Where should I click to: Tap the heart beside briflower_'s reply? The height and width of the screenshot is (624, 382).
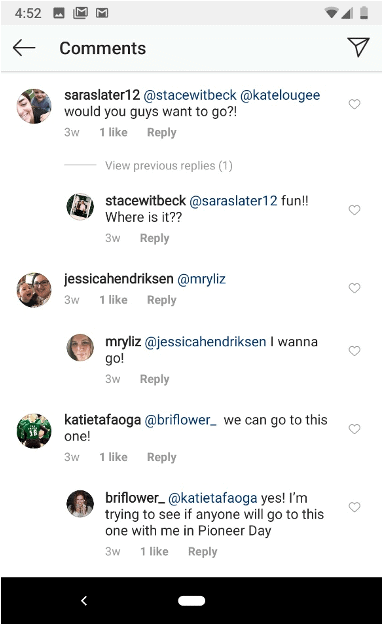pyautogui.click(x=354, y=507)
